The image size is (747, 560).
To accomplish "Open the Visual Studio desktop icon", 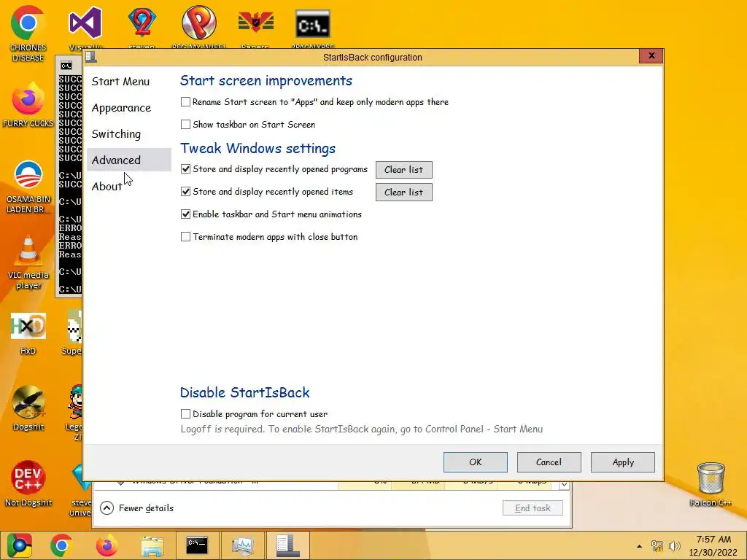I will tap(85, 23).
